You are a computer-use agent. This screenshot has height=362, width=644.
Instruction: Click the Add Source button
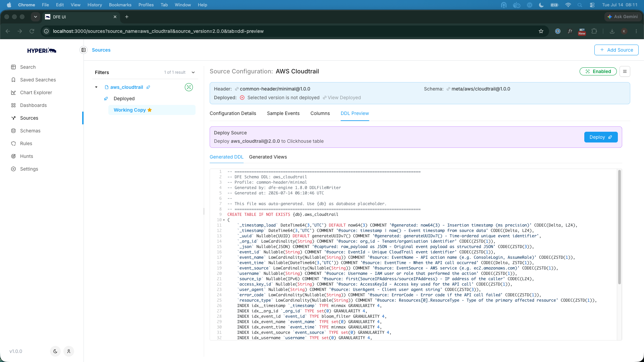[x=616, y=50]
